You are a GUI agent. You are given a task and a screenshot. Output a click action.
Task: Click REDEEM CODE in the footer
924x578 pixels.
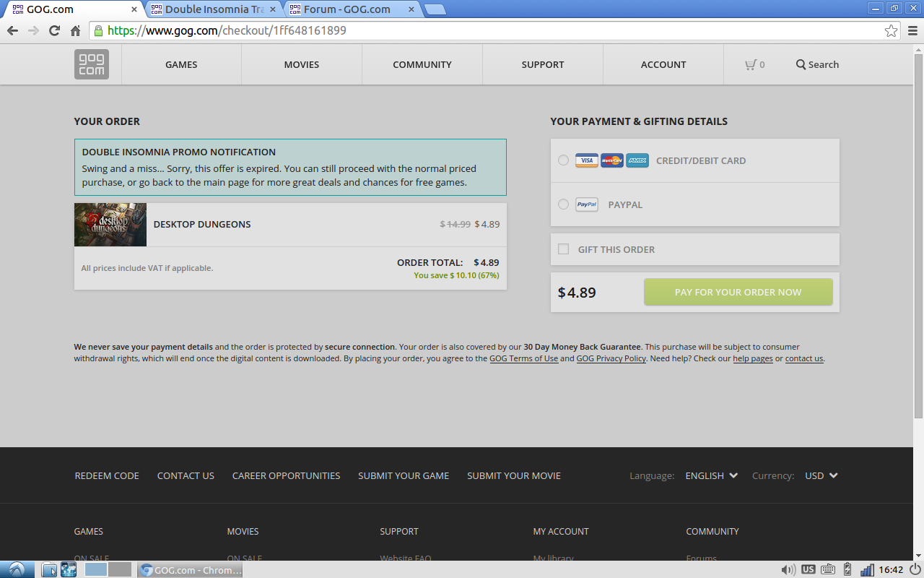[x=107, y=475]
